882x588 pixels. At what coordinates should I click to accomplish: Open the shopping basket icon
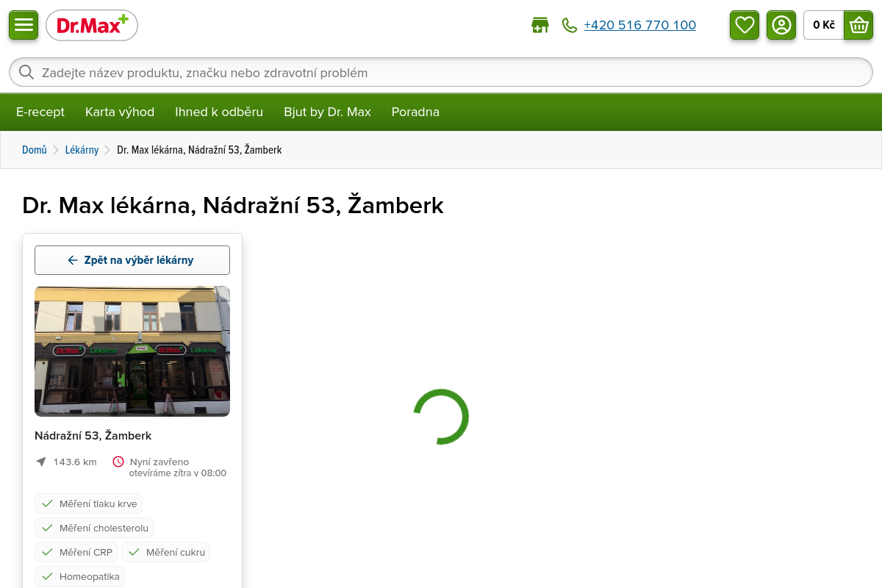click(858, 25)
